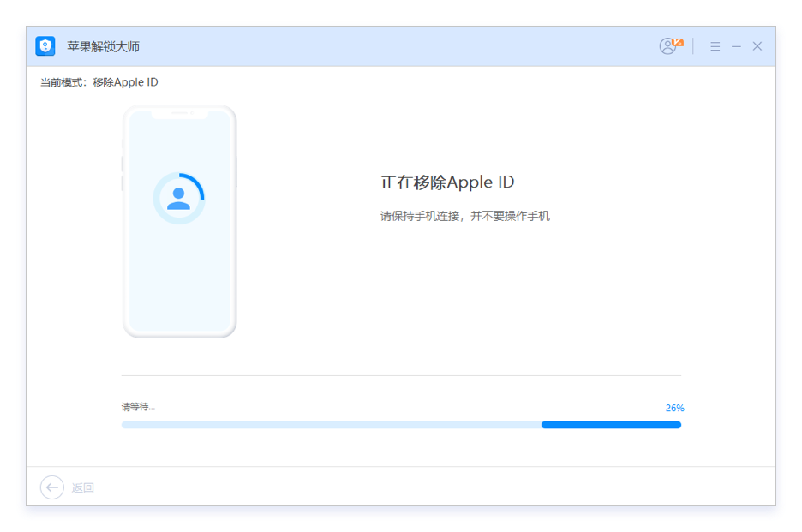Image resolution: width=802 pixels, height=532 pixels.
Task: Click the phone notch on the illustration
Action: [180, 113]
